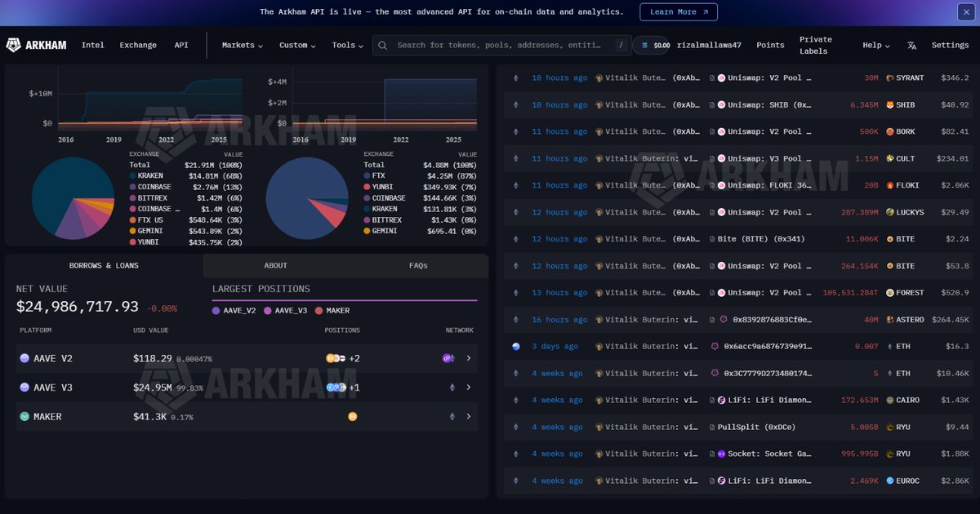
Task: Click the FLOKI token icon
Action: 890,186
